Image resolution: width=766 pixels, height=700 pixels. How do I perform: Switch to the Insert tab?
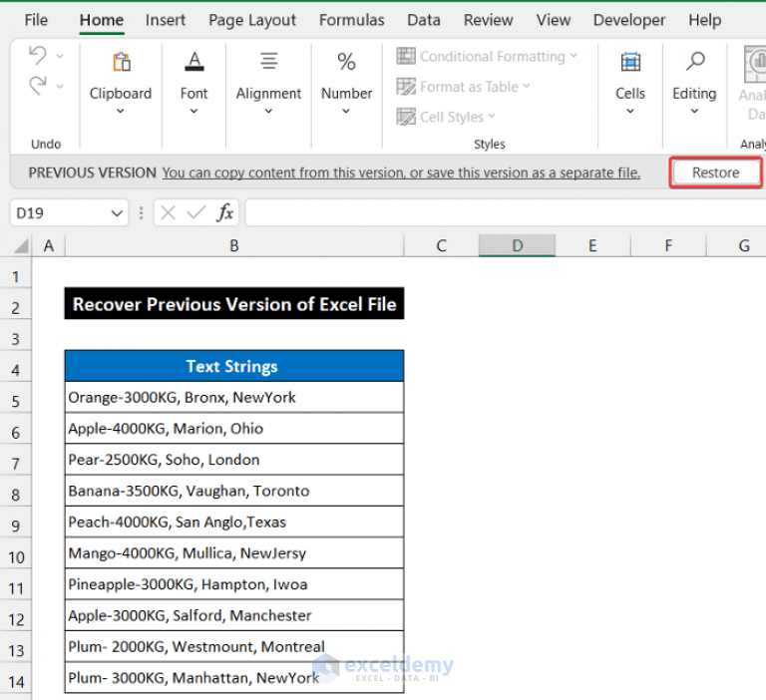point(166,20)
